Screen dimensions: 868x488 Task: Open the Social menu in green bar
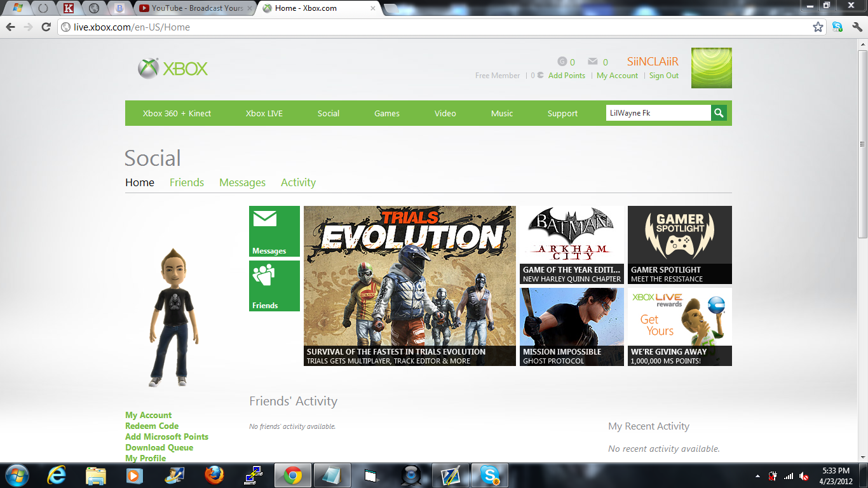tap(329, 113)
